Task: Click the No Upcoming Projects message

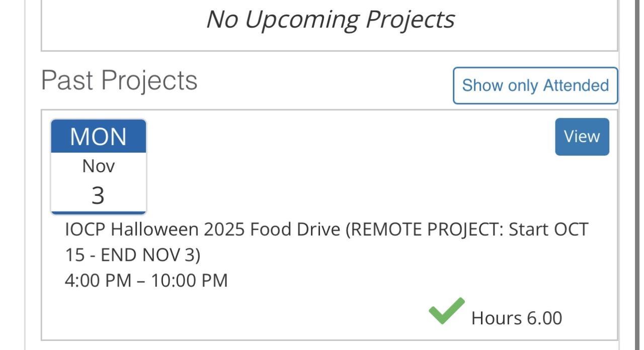Action: pos(330,20)
